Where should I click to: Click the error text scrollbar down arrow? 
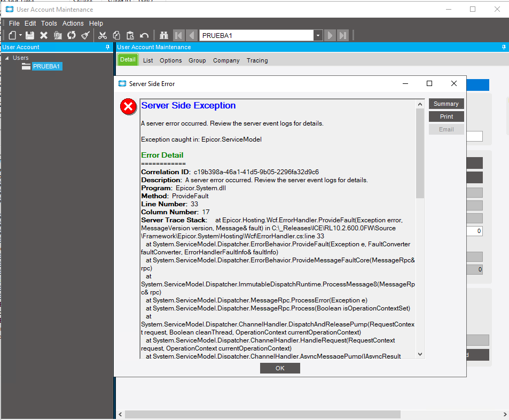pos(420,354)
